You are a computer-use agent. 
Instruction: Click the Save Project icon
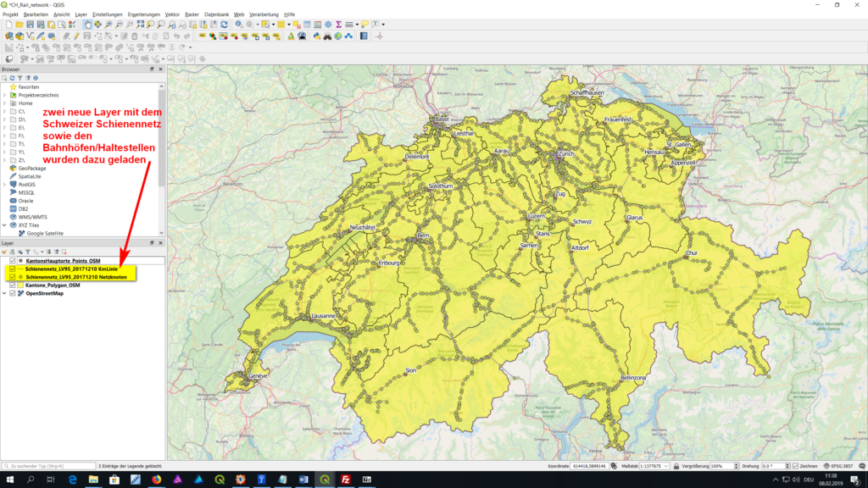[x=31, y=25]
